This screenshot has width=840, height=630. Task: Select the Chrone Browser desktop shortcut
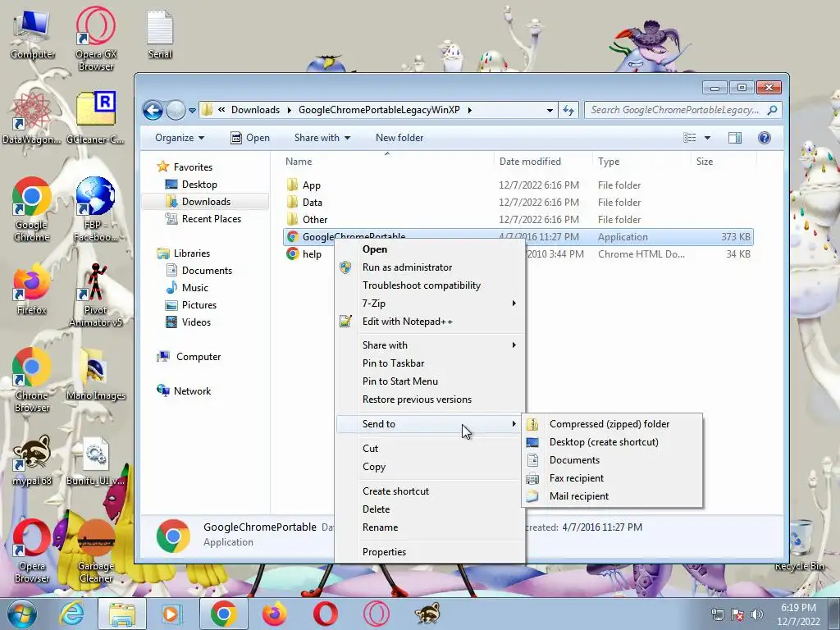pos(32,380)
